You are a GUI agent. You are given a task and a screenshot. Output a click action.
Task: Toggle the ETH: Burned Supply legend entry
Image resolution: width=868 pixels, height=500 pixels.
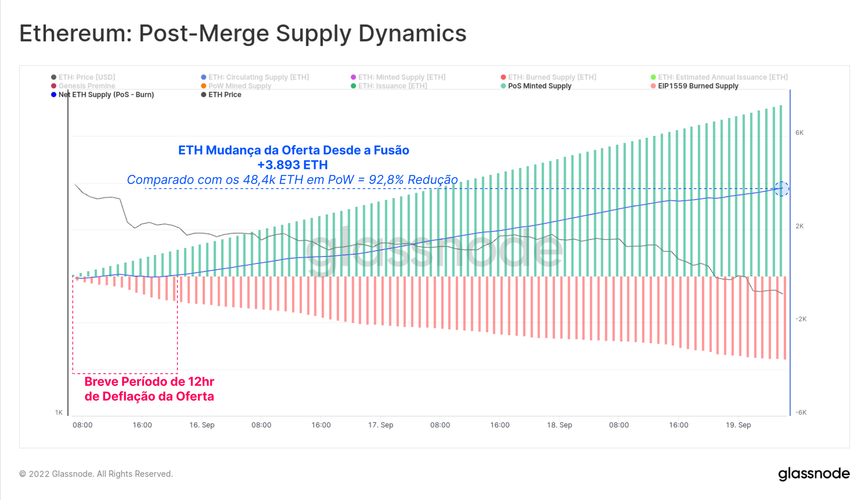click(x=552, y=77)
